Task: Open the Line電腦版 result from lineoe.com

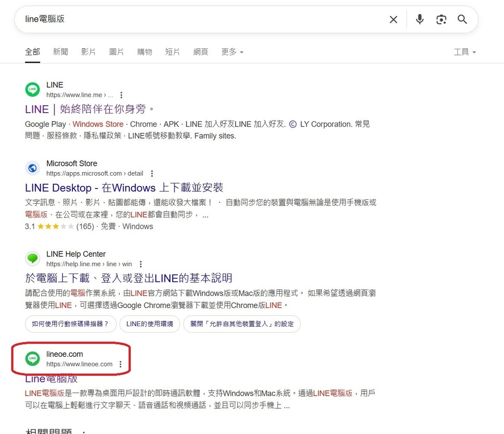Action: (x=51, y=379)
